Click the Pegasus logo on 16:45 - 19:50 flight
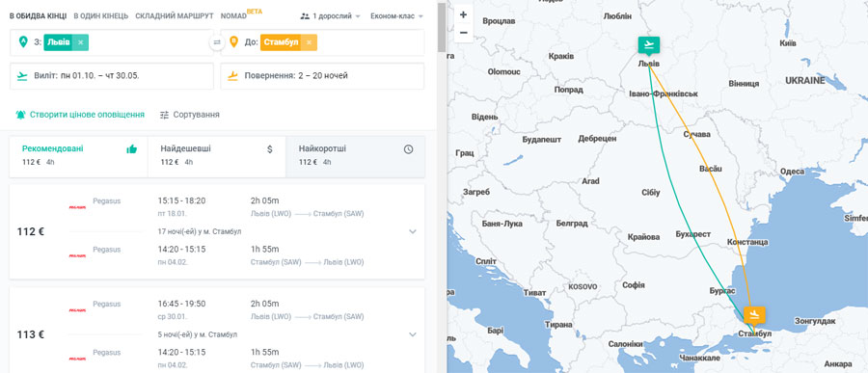The width and height of the screenshot is (868, 373). [77, 310]
